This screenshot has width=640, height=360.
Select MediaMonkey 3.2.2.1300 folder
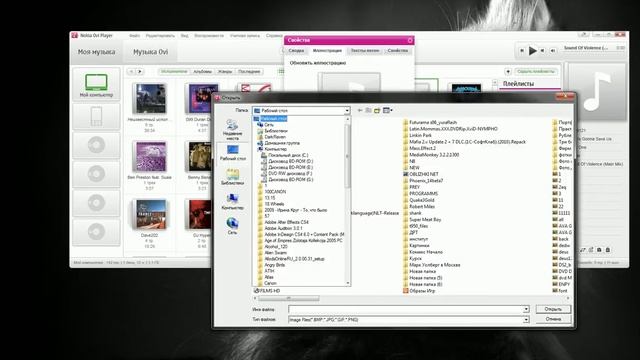click(x=431, y=155)
